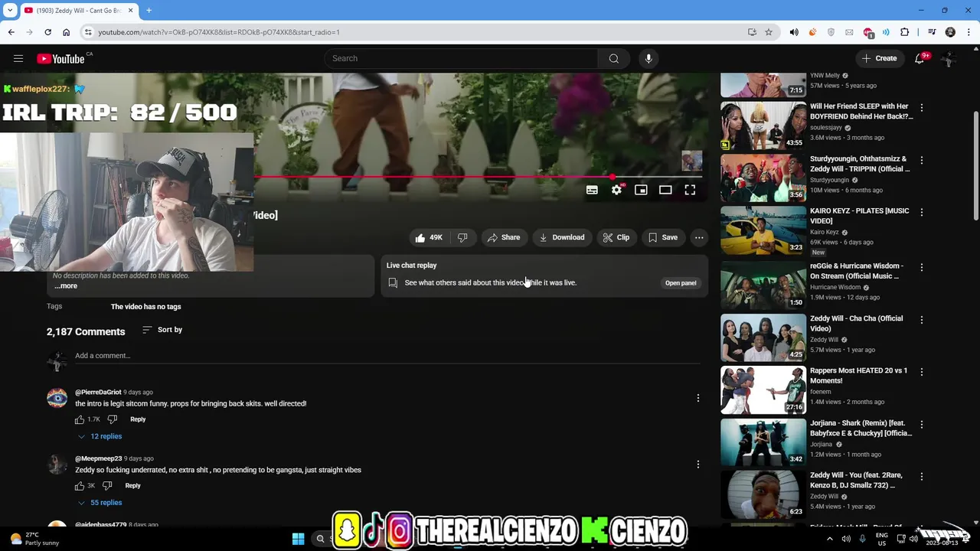The height and width of the screenshot is (551, 980).
Task: Open the Windows Start menu
Action: [298, 539]
